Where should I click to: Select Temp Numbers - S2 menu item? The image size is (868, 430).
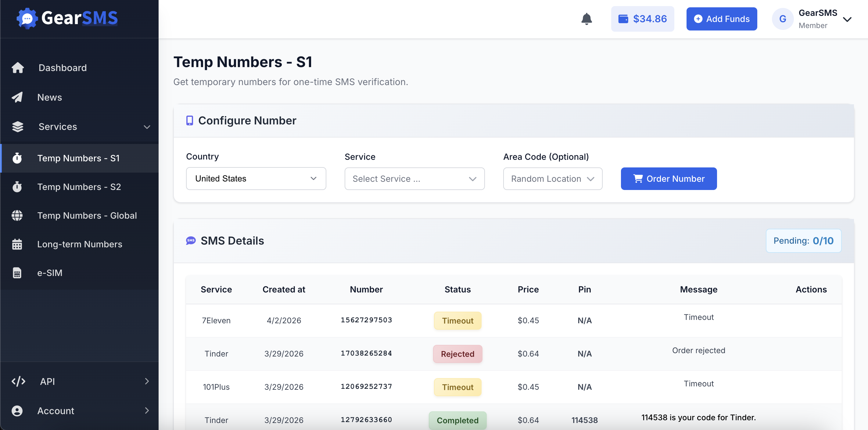pyautogui.click(x=80, y=187)
